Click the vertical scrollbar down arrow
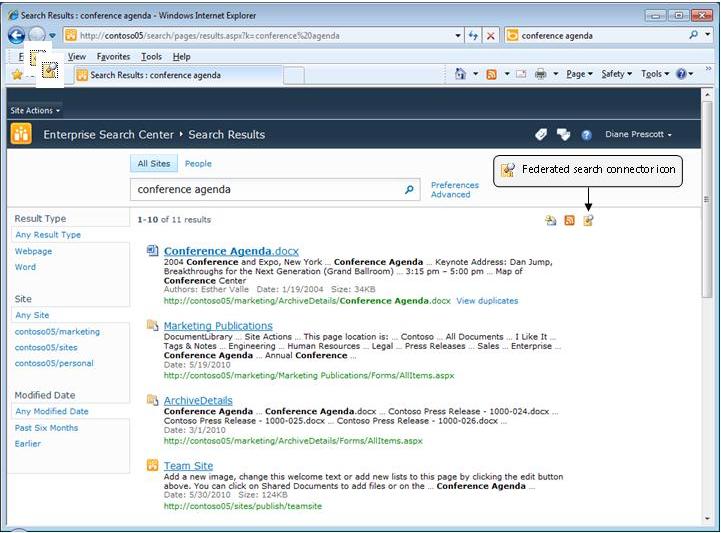Image resolution: width=721 pixels, height=533 pixels. click(707, 519)
